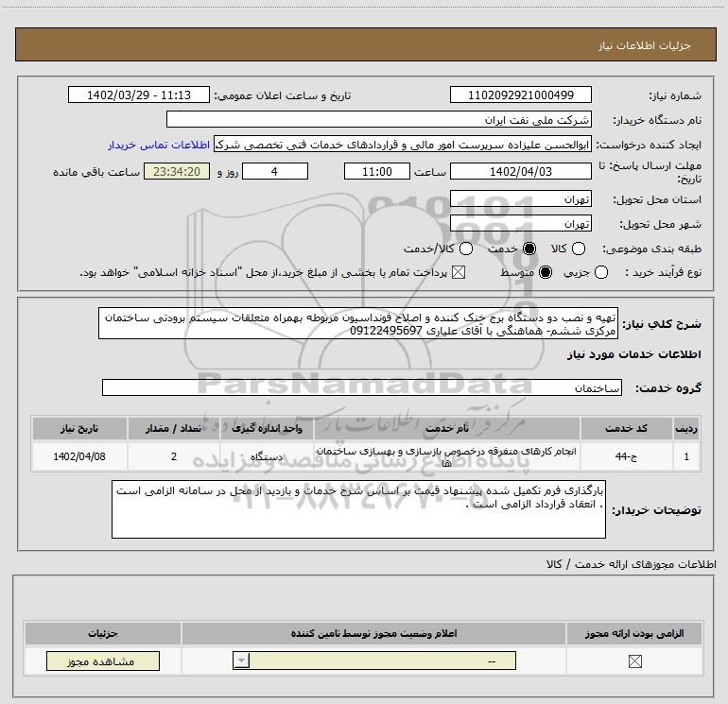Select the متوسط purchase type radio
Viewport: 728px width, 704px height.
(x=546, y=272)
